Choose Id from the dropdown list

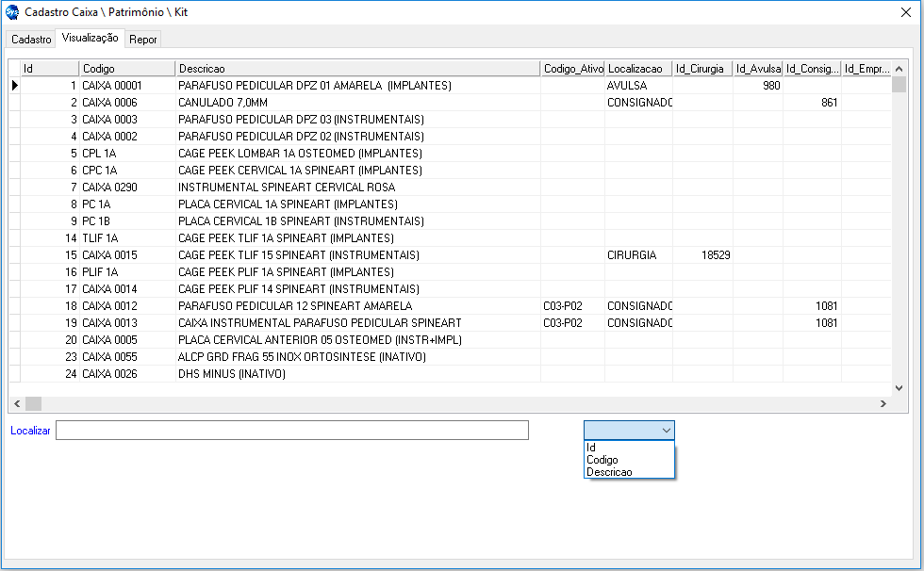point(591,448)
